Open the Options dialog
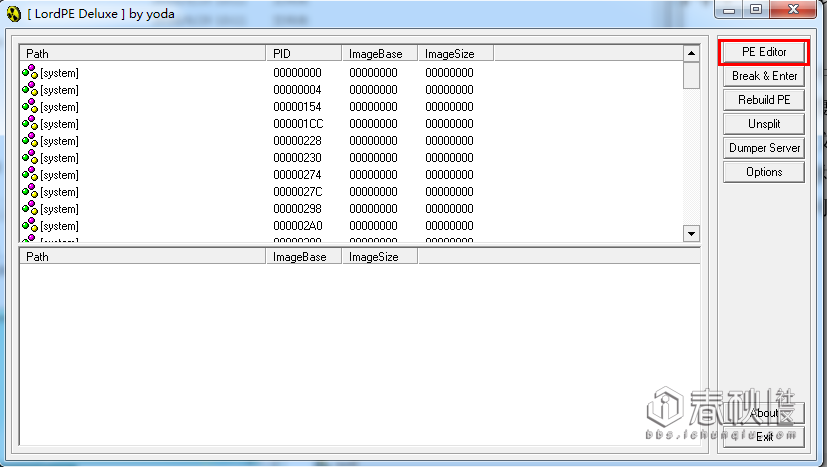Image resolution: width=827 pixels, height=467 pixels. tap(764, 172)
